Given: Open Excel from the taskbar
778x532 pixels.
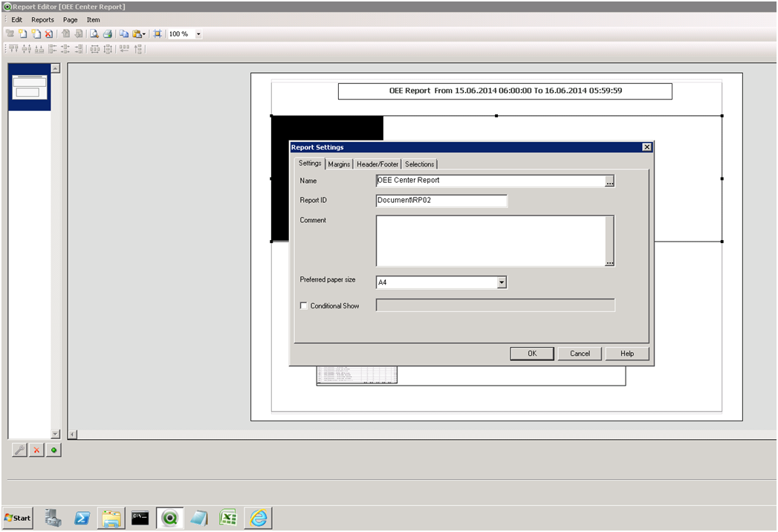Looking at the screenshot, I should tap(229, 518).
